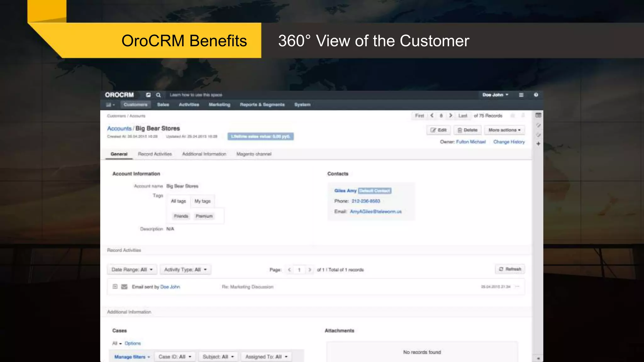The height and width of the screenshot is (362, 644).
Task: Click the Delete button
Action: click(468, 130)
